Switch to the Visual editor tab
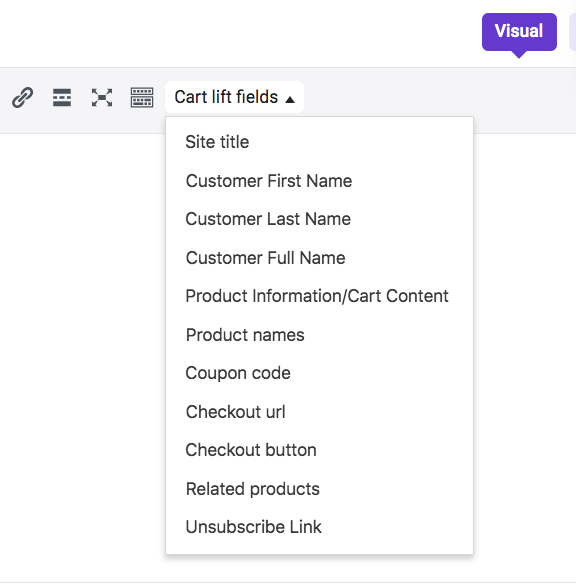Viewport: 576px width, 587px height. click(x=519, y=32)
